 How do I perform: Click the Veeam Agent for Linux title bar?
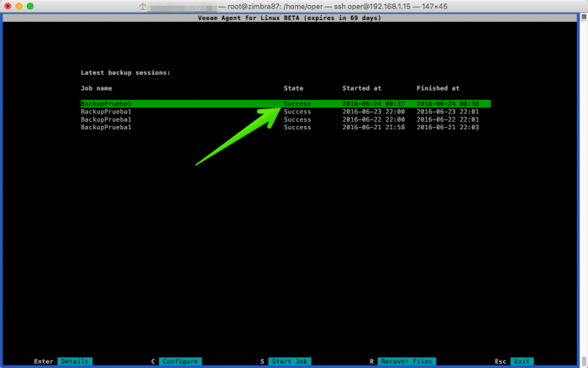(x=290, y=18)
